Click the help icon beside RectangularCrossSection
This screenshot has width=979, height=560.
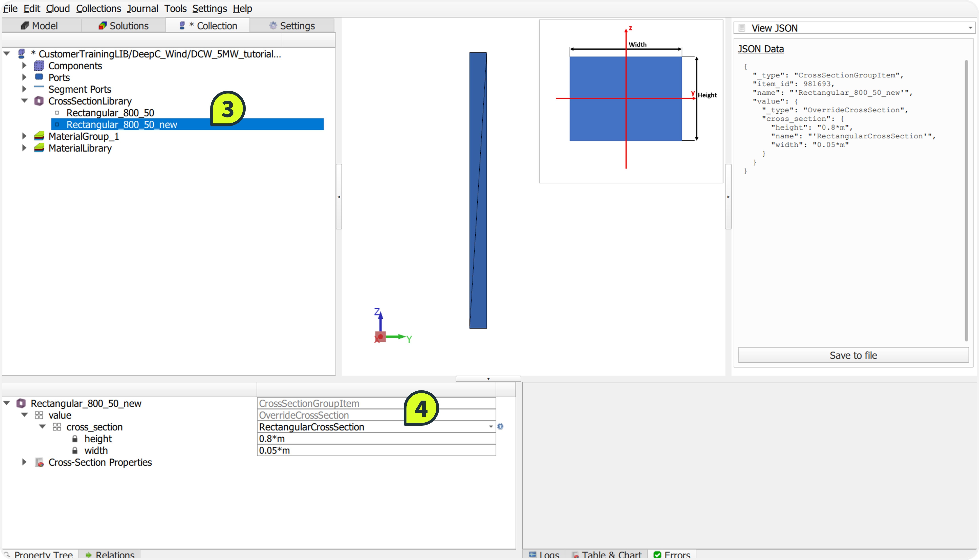point(500,426)
